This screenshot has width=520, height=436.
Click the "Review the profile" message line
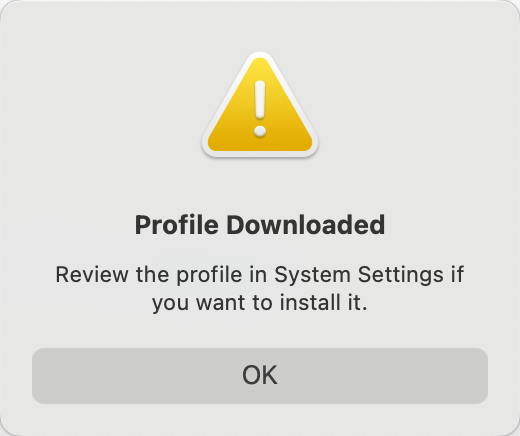click(260, 275)
